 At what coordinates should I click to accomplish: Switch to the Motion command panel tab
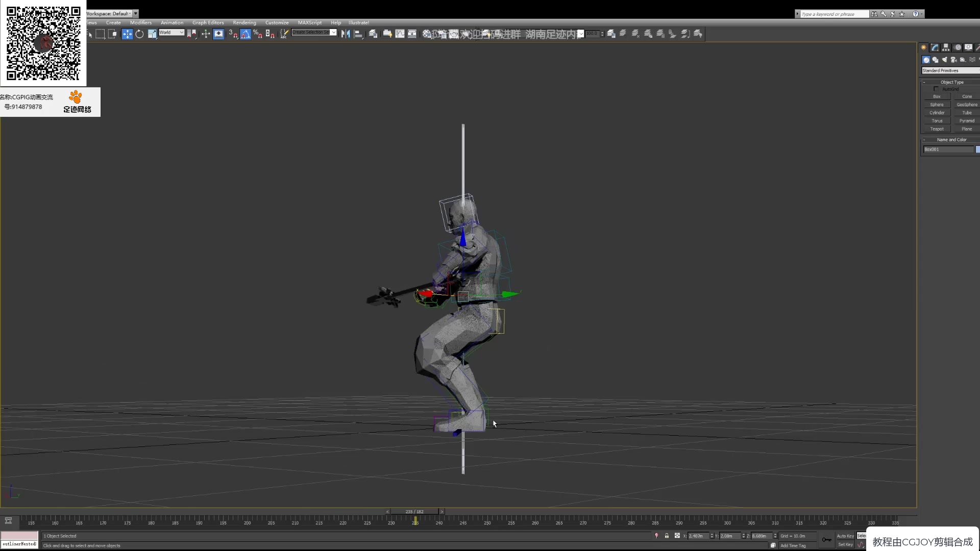958,47
